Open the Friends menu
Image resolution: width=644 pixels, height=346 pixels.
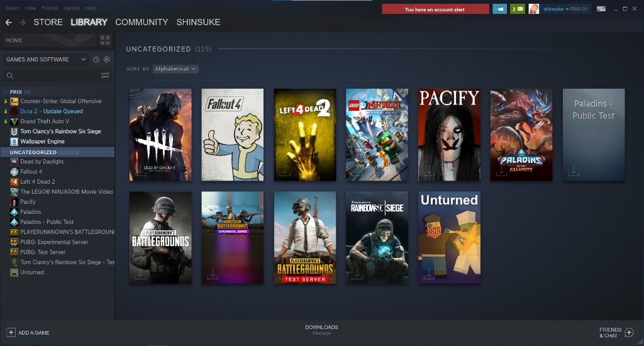[50, 8]
